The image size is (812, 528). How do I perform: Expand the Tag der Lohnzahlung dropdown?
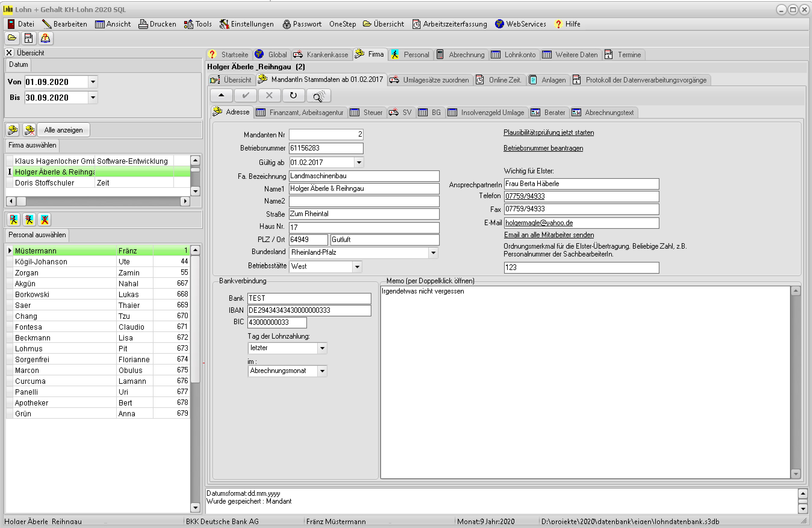322,348
